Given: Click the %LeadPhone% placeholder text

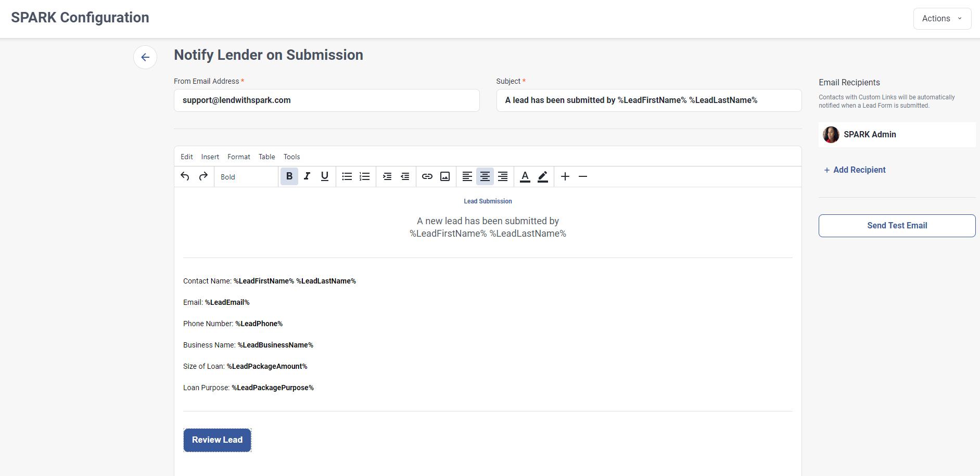Looking at the screenshot, I should click(259, 324).
